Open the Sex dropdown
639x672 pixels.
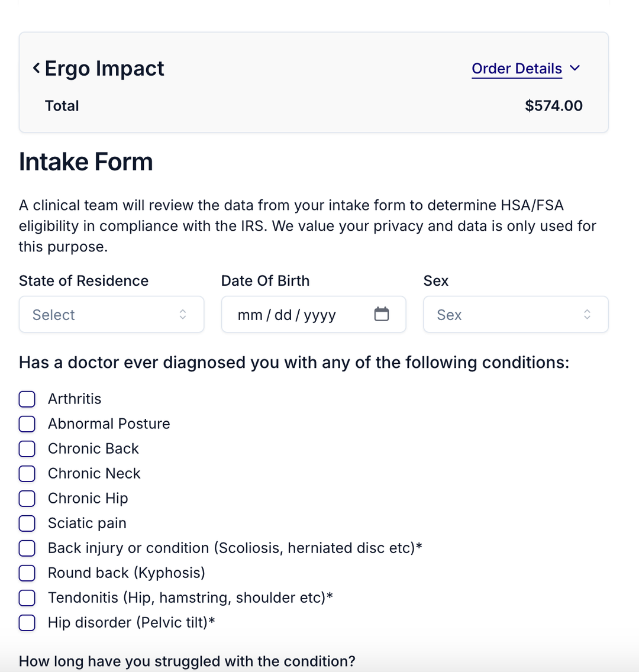coord(515,314)
